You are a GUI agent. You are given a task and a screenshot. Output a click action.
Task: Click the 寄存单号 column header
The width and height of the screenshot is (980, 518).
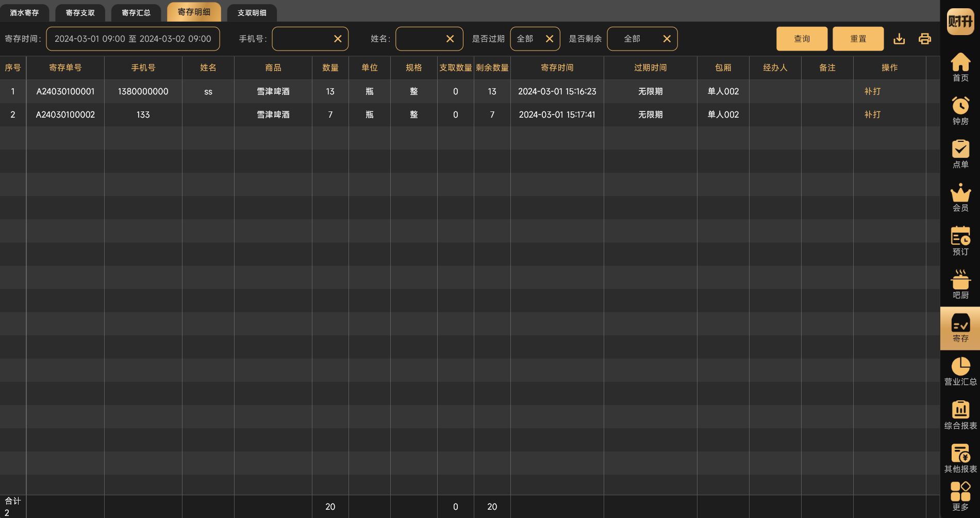coord(65,68)
